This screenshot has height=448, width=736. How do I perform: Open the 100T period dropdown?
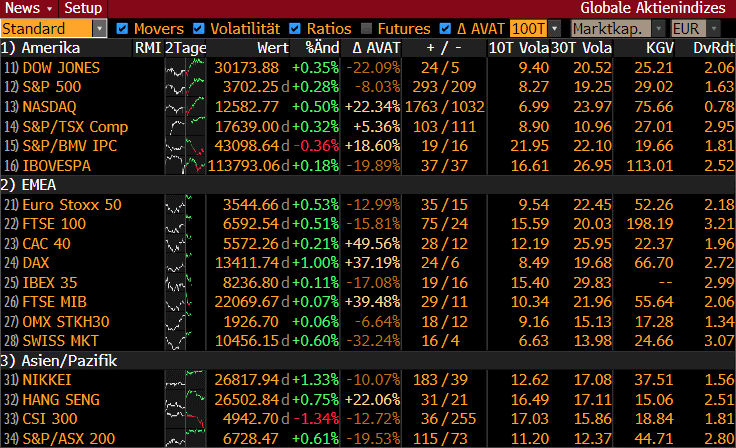536,29
